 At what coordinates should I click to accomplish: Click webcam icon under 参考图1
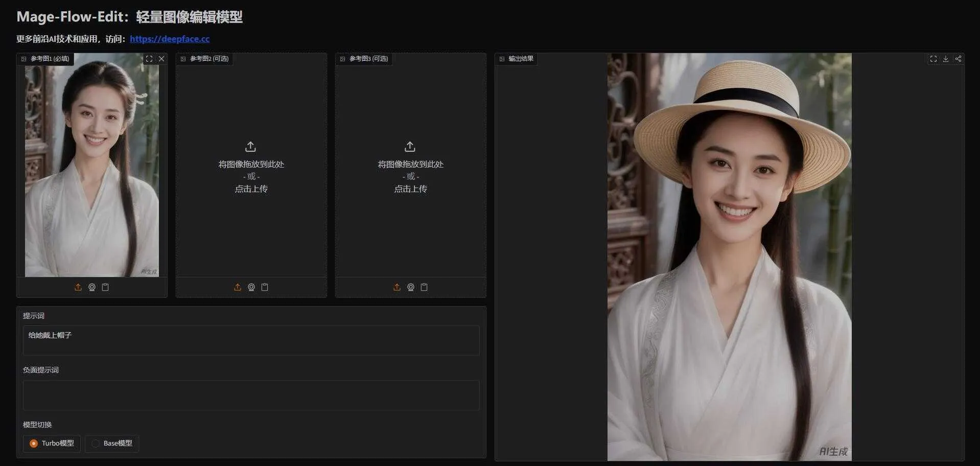(x=92, y=287)
